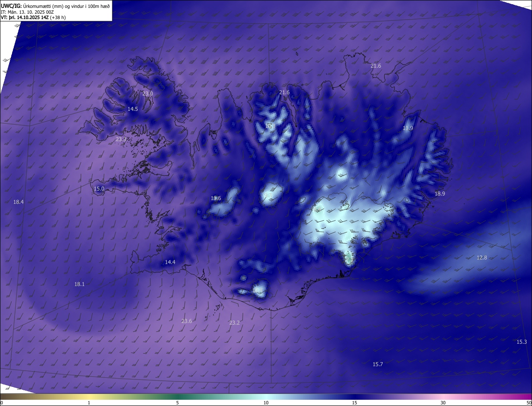Click the 11.9 value label
532x406 pixels.
[x=408, y=128]
